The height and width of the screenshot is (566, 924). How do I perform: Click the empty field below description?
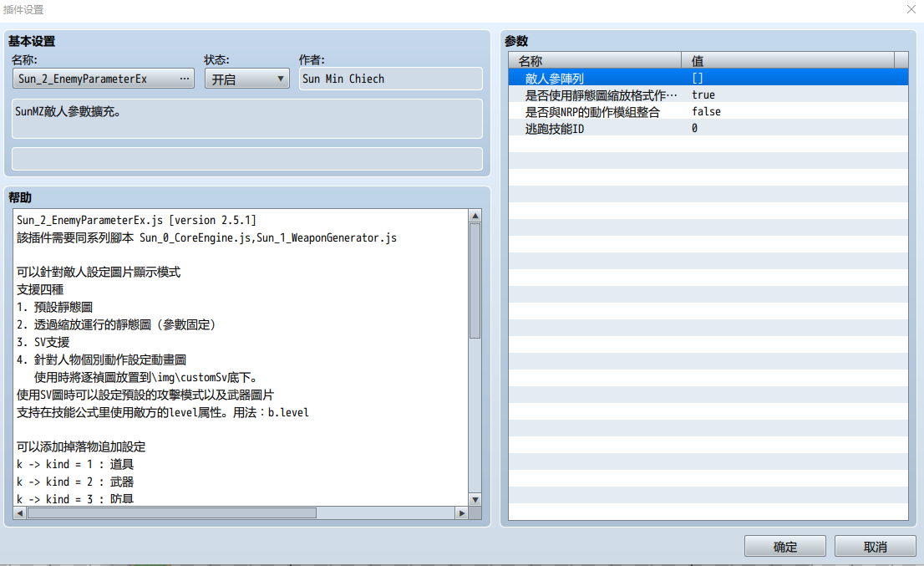[x=247, y=159]
